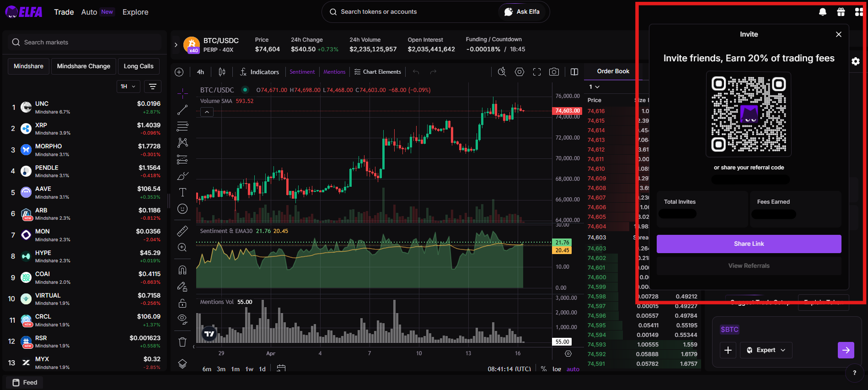Click the trash remove drawings icon
Screen dimensions: 868x390
(182, 342)
